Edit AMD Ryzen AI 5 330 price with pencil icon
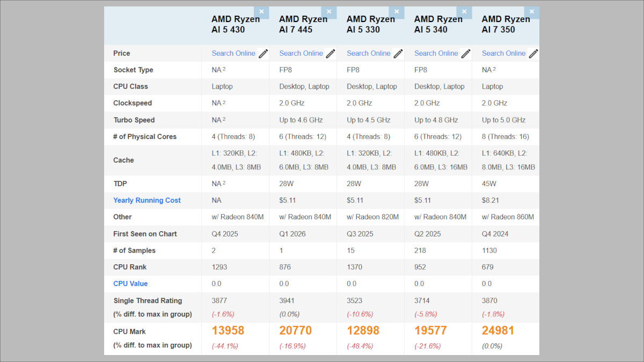The width and height of the screenshot is (644, 362). [x=398, y=54]
